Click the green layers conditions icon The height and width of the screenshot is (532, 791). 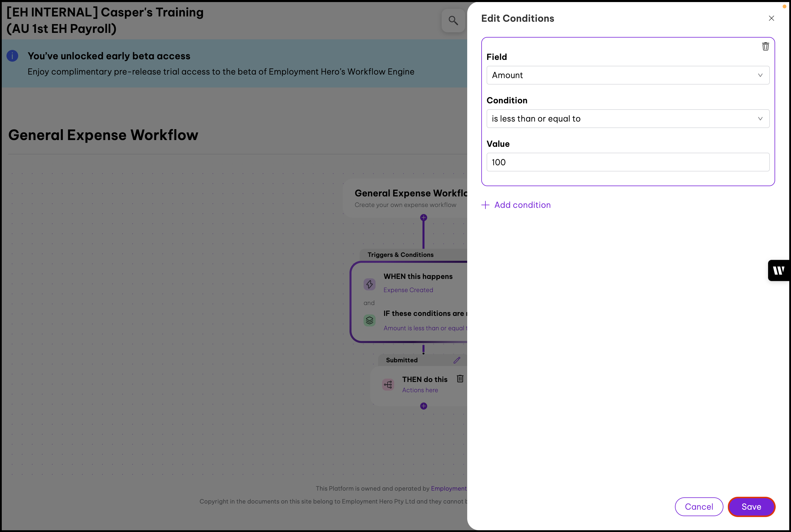click(369, 320)
